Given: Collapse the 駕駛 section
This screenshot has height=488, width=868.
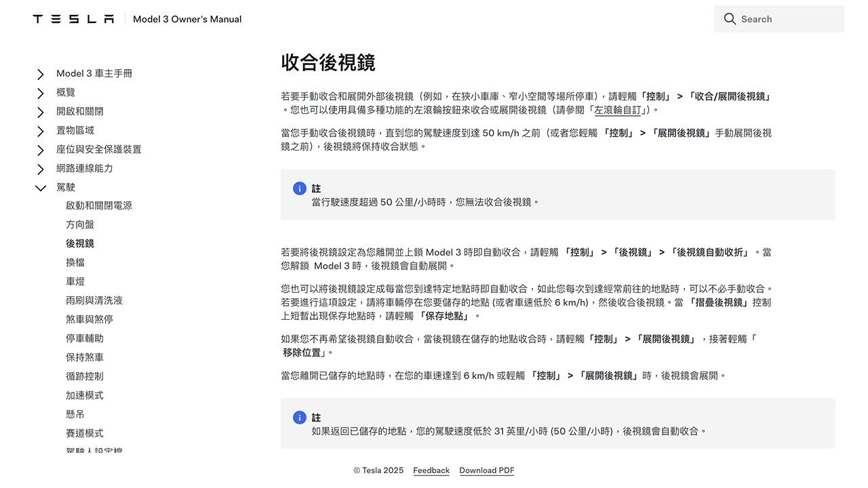Looking at the screenshot, I should 41,188.
